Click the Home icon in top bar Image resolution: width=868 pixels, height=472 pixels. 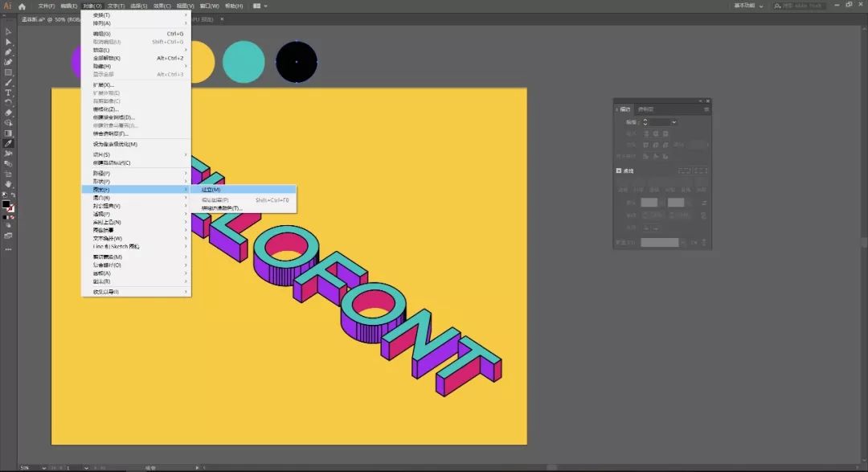(23, 6)
